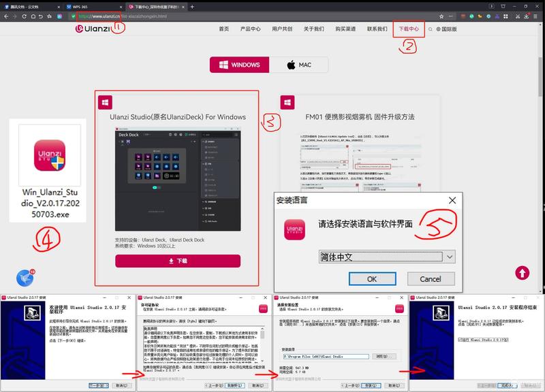Click the green security shield beside the URL
Viewport: 545px width, 392px height.
click(73, 16)
